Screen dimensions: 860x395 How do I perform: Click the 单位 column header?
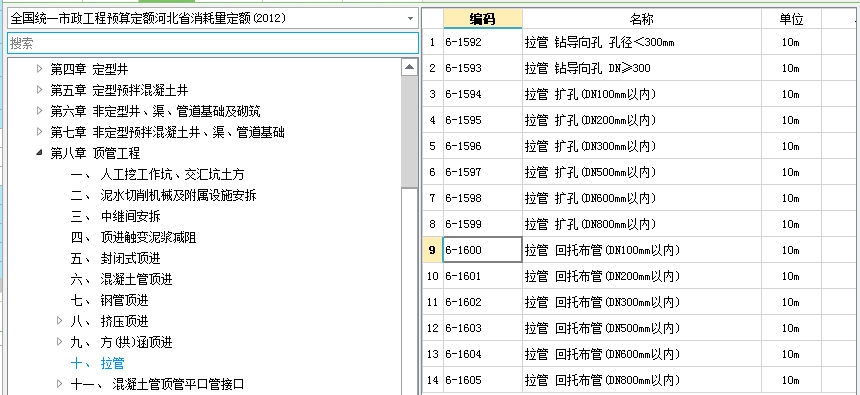tap(791, 19)
